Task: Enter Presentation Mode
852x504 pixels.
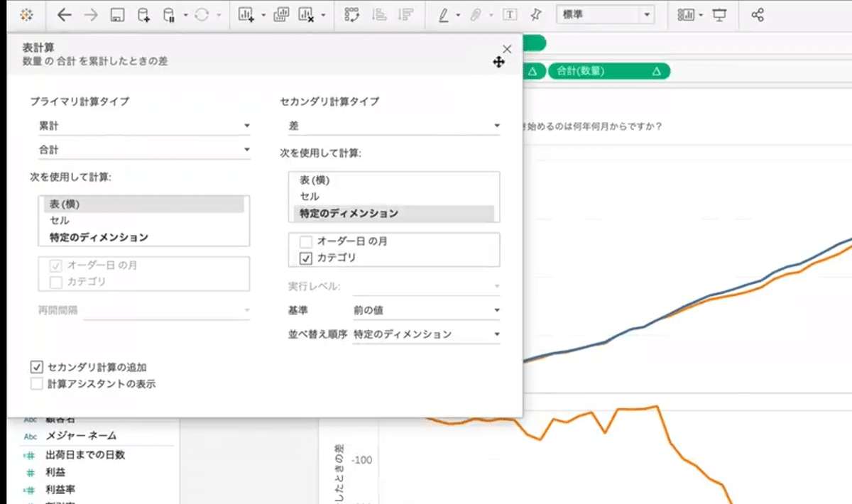Action: click(719, 13)
